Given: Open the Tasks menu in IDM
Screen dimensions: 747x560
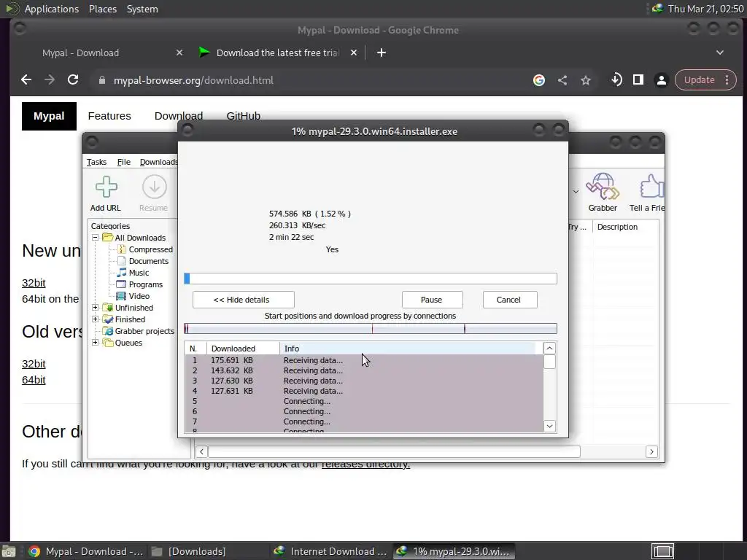Looking at the screenshot, I should coord(96,162).
